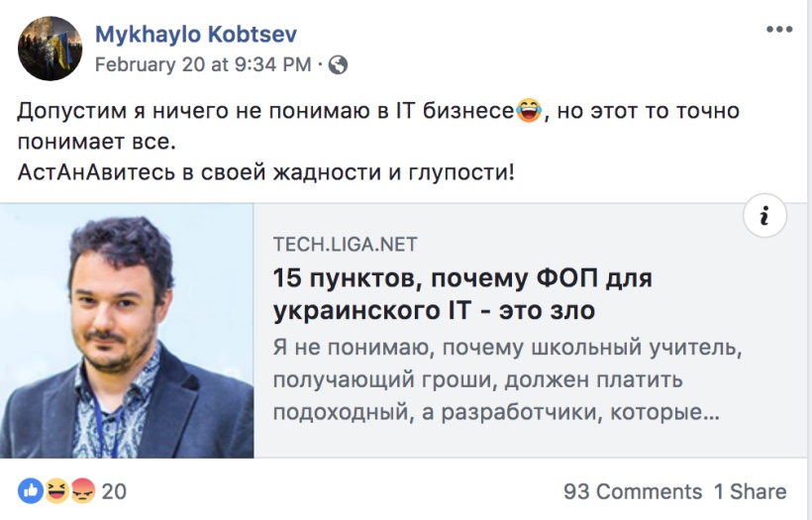Open the February 20 timestamp link
The height and width of the screenshot is (520, 812).
(x=202, y=65)
